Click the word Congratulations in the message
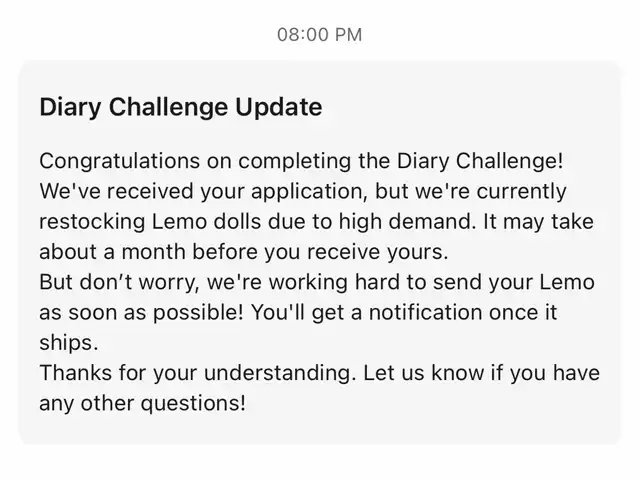This screenshot has height=480, width=640. pyautogui.click(x=120, y=161)
